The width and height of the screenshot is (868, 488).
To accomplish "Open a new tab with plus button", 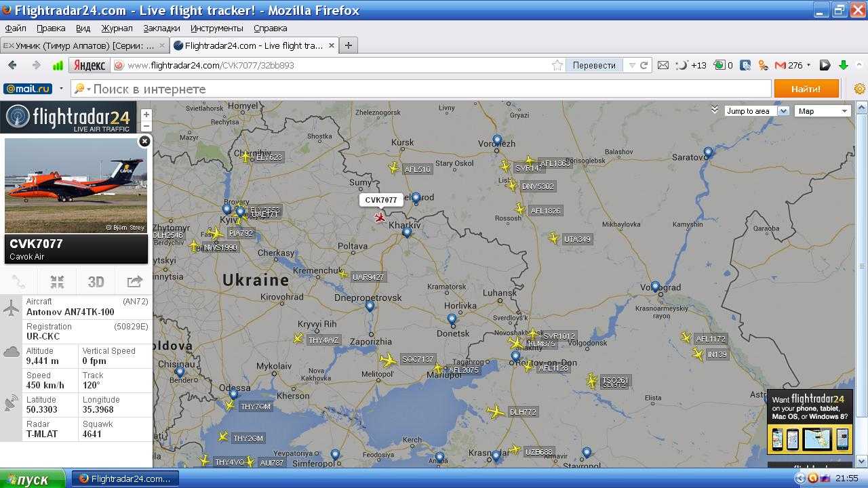I will pos(349,45).
